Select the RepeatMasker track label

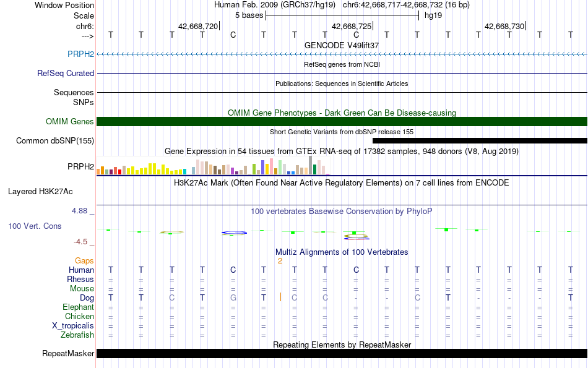point(68,353)
